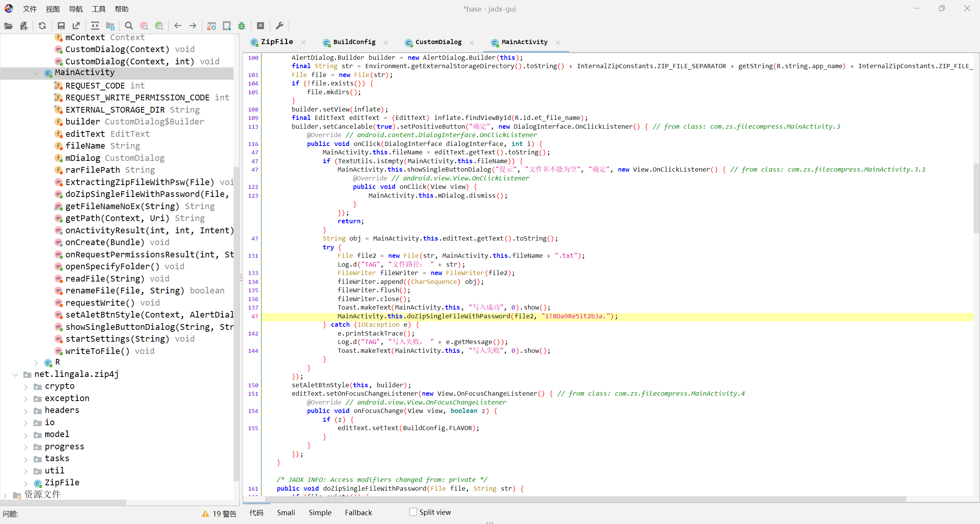
Task: Open the 视图 menu
Action: pos(53,9)
